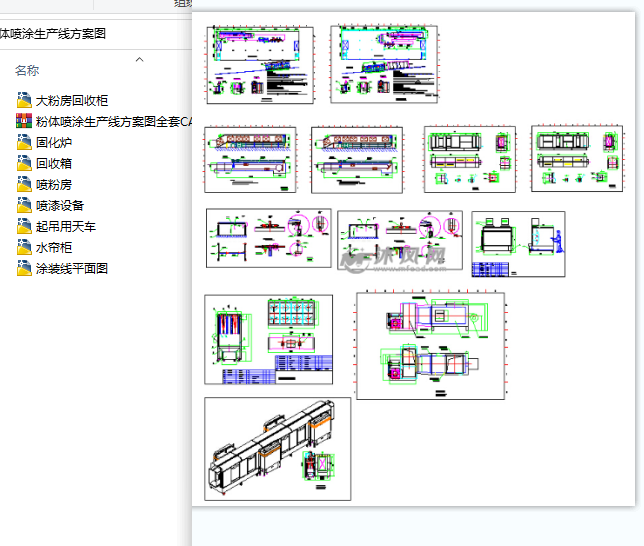The height and width of the screenshot is (546, 644).
Task: Select the 大粉房回收柜 file name
Action: click(x=72, y=101)
